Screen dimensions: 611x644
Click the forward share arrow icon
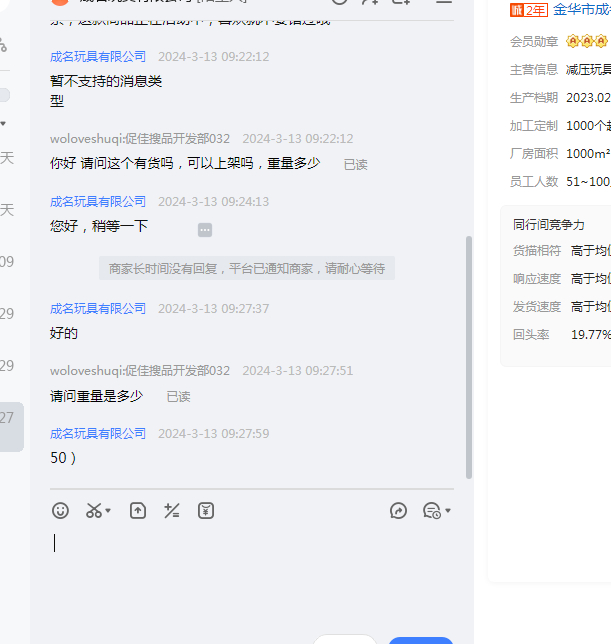coord(398,511)
